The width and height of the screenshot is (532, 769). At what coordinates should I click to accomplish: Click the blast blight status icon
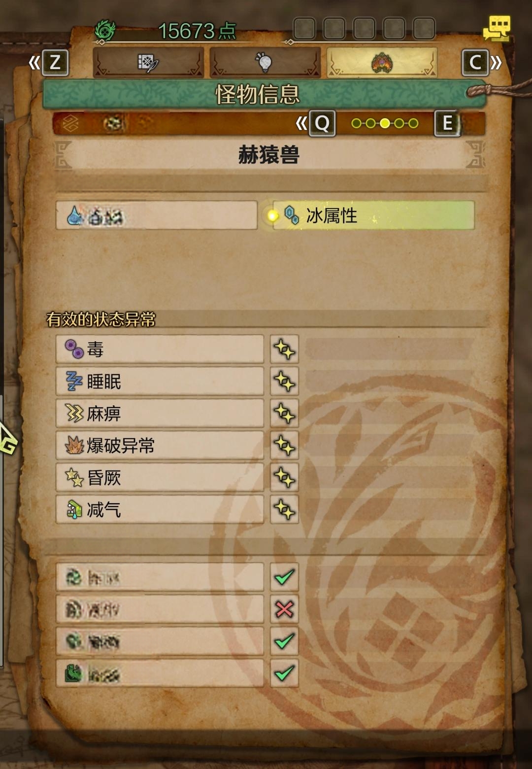coord(74,446)
